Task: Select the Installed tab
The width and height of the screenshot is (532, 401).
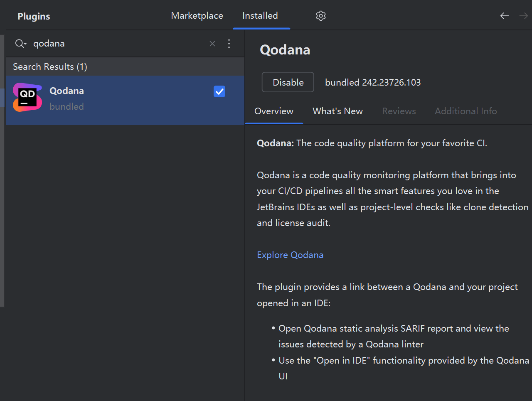Action: pyautogui.click(x=260, y=16)
